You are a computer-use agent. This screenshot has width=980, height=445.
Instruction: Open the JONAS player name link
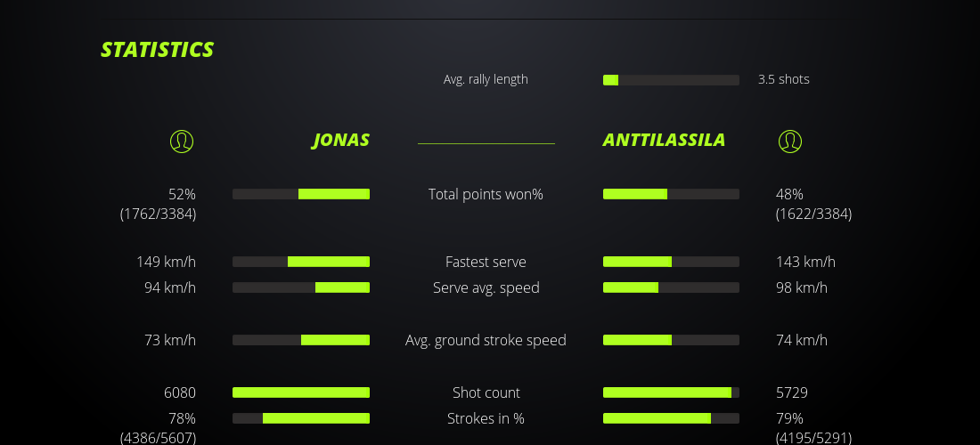pyautogui.click(x=340, y=140)
